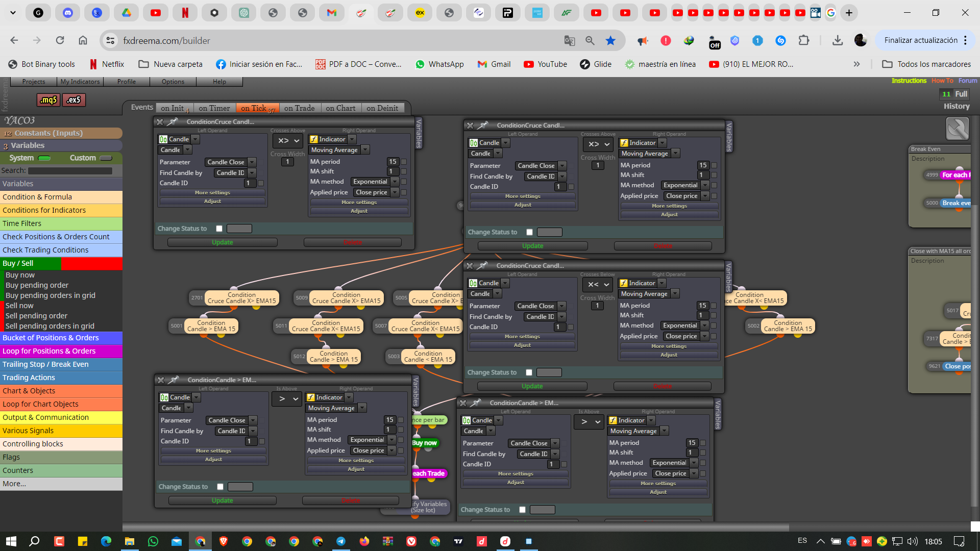Open Windows Start menu
The image size is (980, 551).
tap(11, 541)
